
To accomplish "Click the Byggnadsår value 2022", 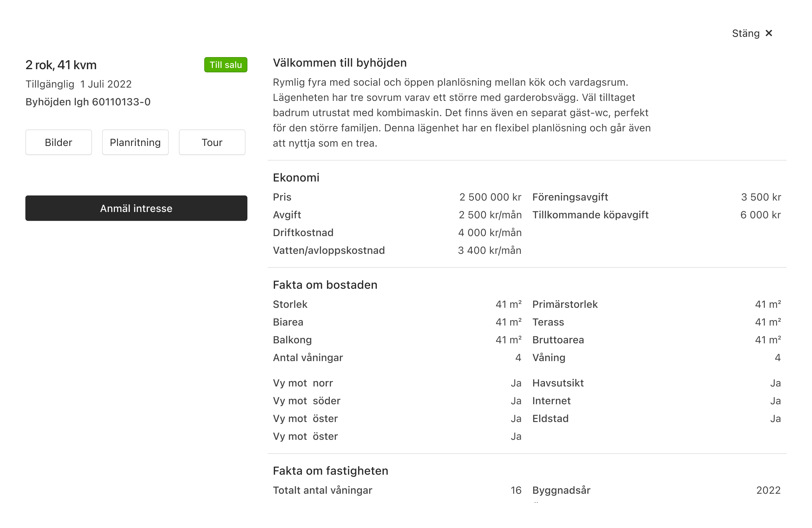I will tap(768, 490).
